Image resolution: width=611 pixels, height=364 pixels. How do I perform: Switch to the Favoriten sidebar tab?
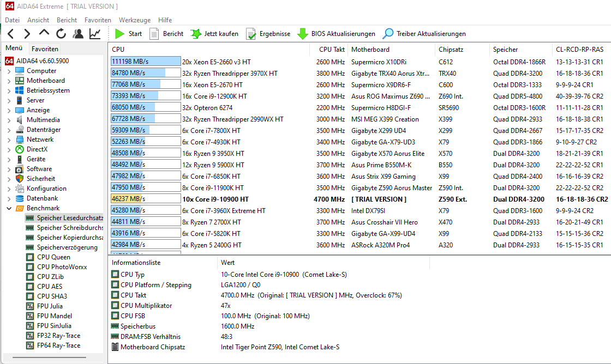45,48
